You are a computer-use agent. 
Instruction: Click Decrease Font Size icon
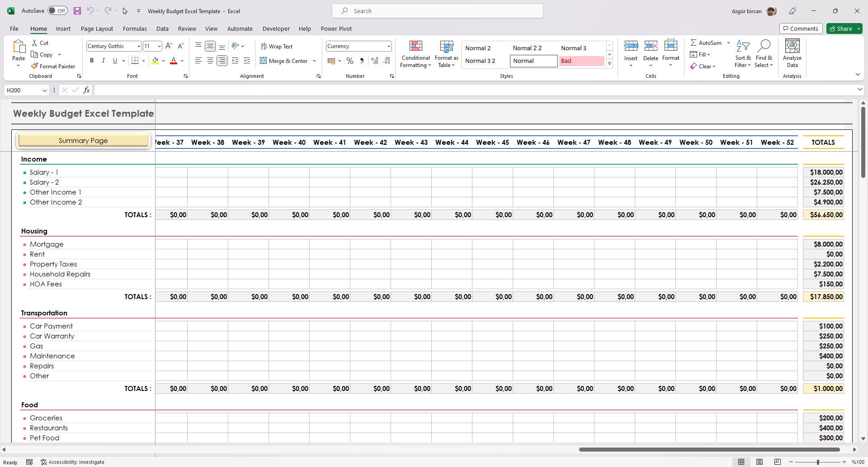[x=180, y=46]
